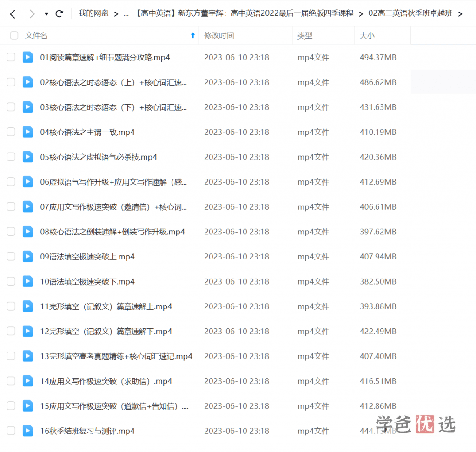Tick checkbox for 07应用文写作极速突破（邀请信）
This screenshot has width=476, height=452.
click(11, 206)
